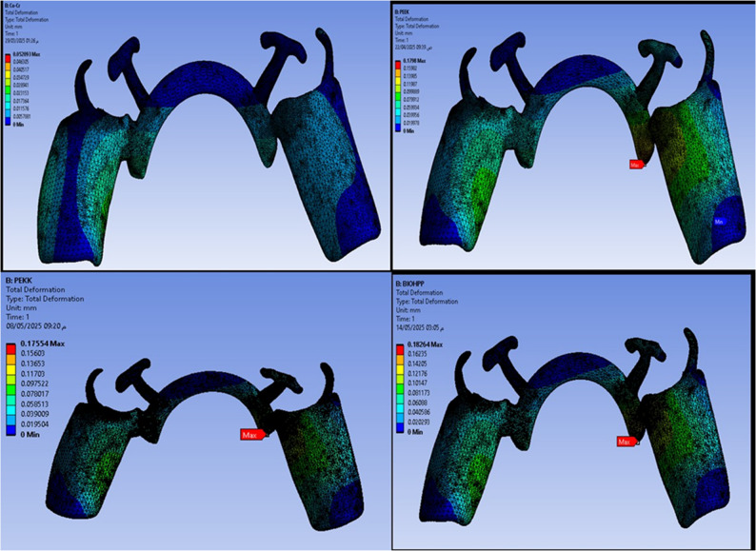Click the value 0.13653 in PEKK legend
Viewport: 756px width, 551px height.
32,364
